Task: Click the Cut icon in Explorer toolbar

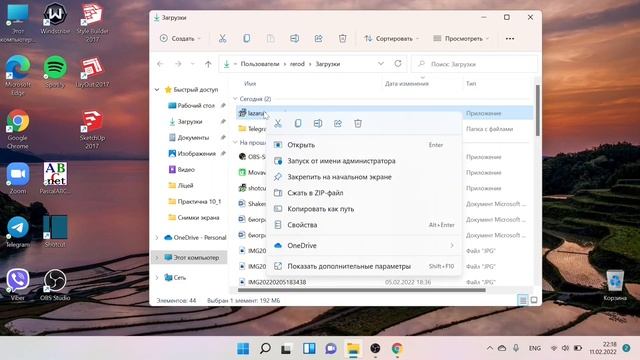Action: [222, 38]
